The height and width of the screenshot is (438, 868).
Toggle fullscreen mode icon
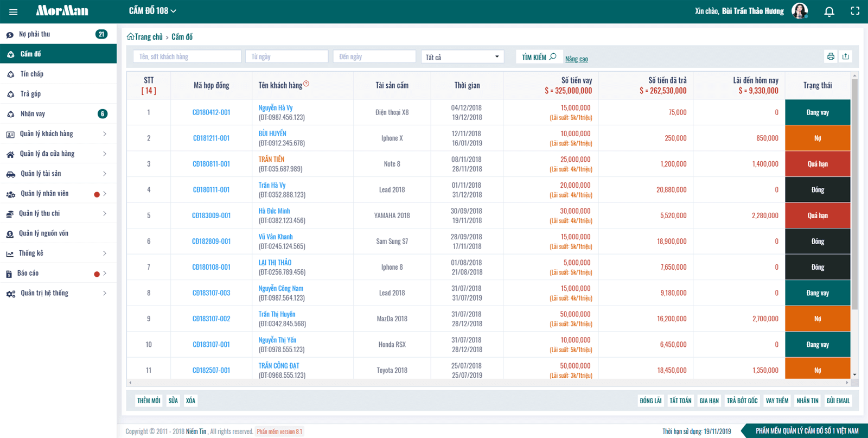tap(855, 11)
